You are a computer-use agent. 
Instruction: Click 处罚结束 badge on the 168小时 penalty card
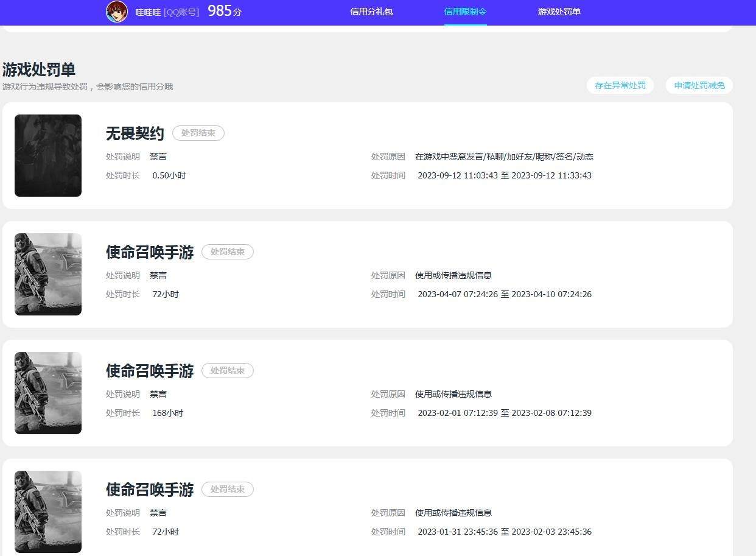point(228,370)
